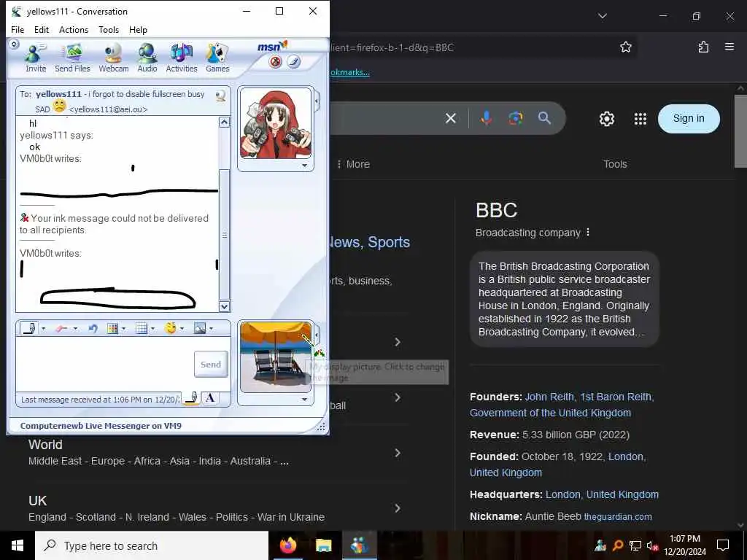Open contact's display picture dropdown arrow
747x560 pixels.
coord(304,166)
